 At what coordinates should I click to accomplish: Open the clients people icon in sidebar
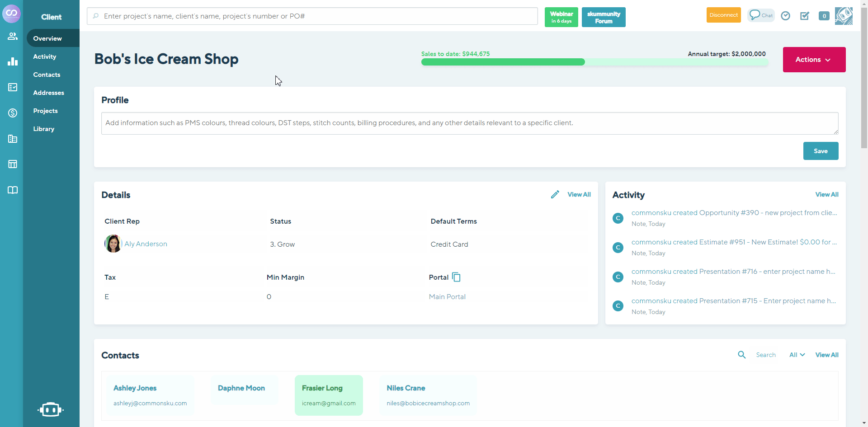point(12,36)
